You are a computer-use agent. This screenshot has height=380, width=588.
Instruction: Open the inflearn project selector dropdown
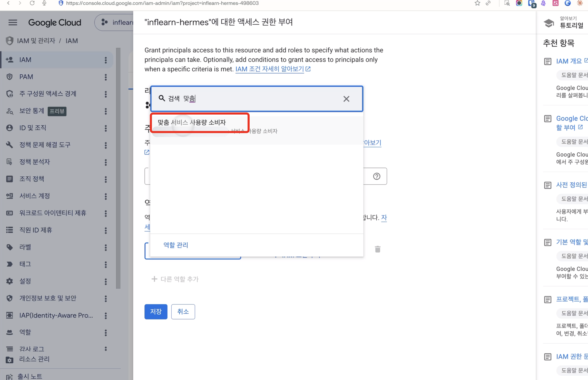coord(114,23)
